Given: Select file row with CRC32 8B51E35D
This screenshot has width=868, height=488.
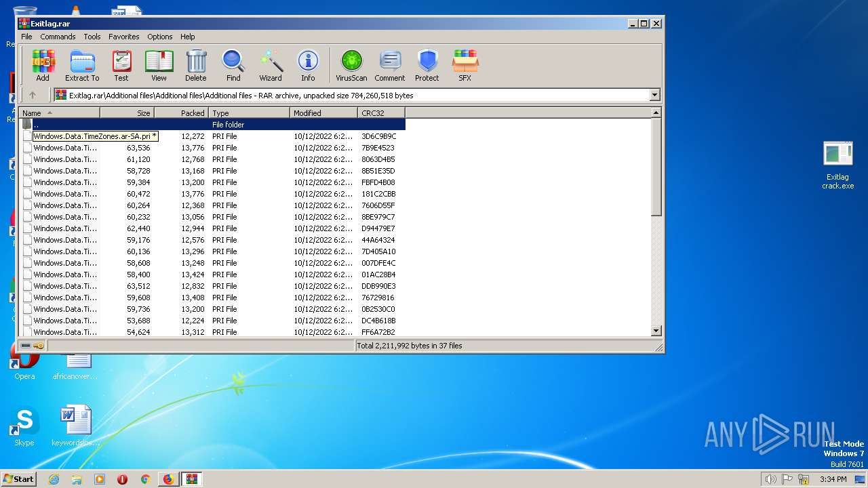Looking at the screenshot, I should click(213, 171).
